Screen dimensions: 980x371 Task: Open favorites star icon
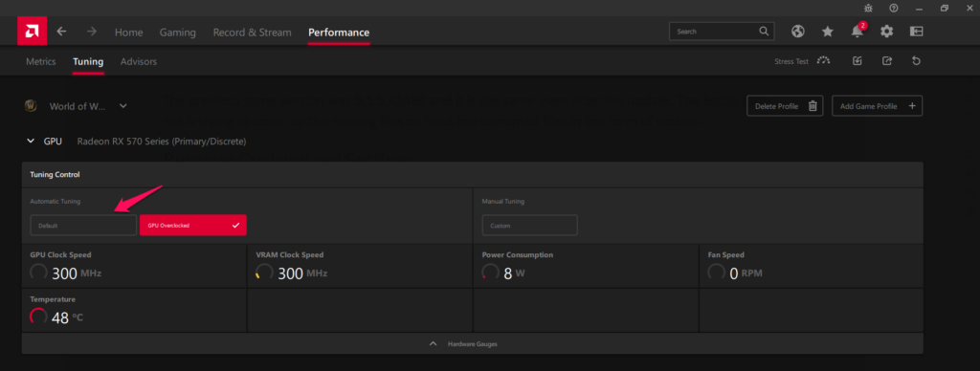click(828, 32)
